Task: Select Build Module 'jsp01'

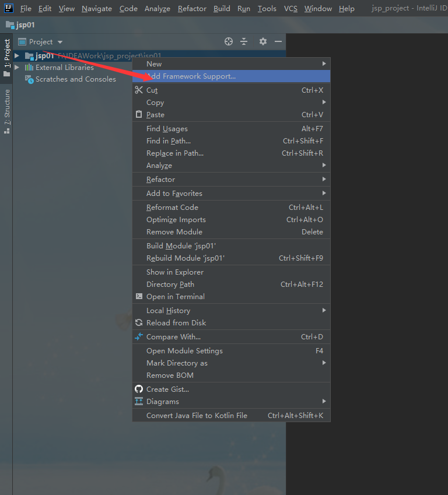Action: 231,245
